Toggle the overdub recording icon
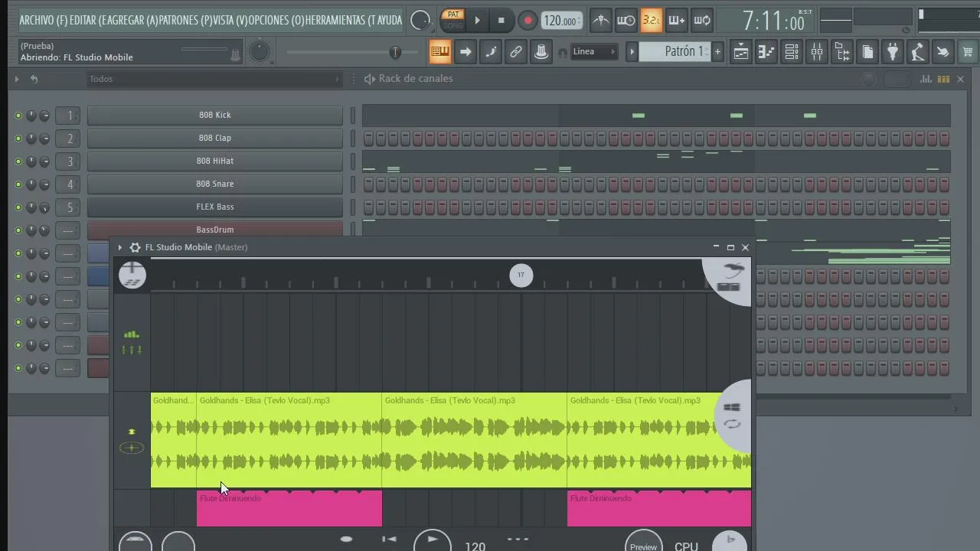Image resolution: width=980 pixels, height=551 pixels. point(676,21)
